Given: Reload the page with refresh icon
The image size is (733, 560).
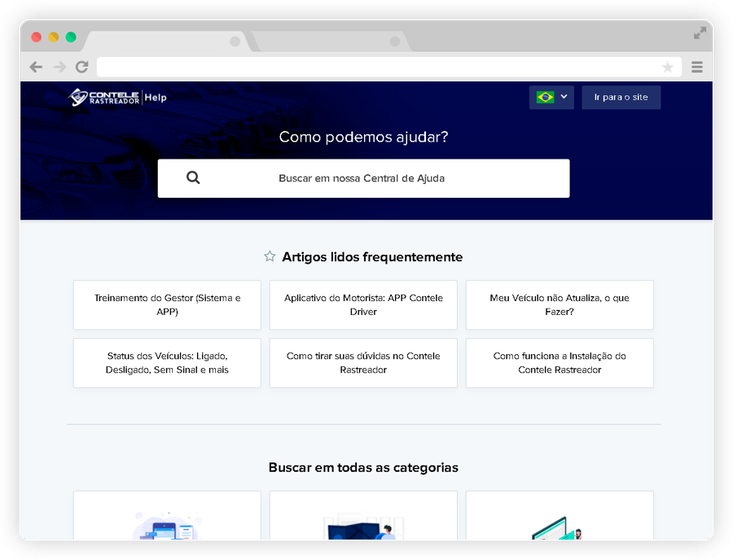Looking at the screenshot, I should coord(82,67).
